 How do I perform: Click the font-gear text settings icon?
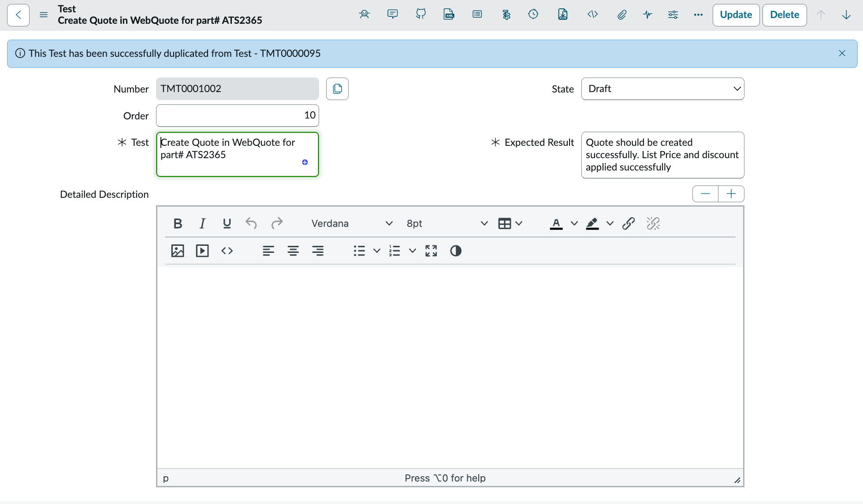(506, 15)
